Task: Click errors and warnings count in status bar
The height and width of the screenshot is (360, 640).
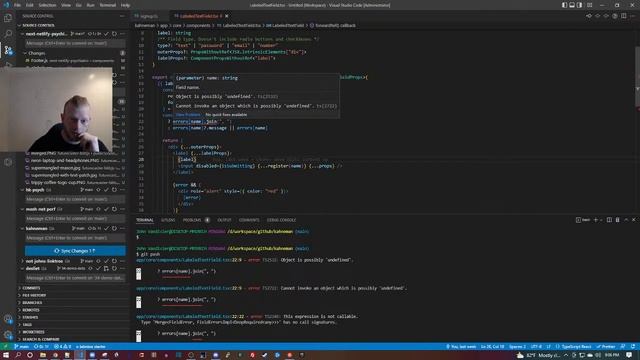Action: (x=62, y=347)
